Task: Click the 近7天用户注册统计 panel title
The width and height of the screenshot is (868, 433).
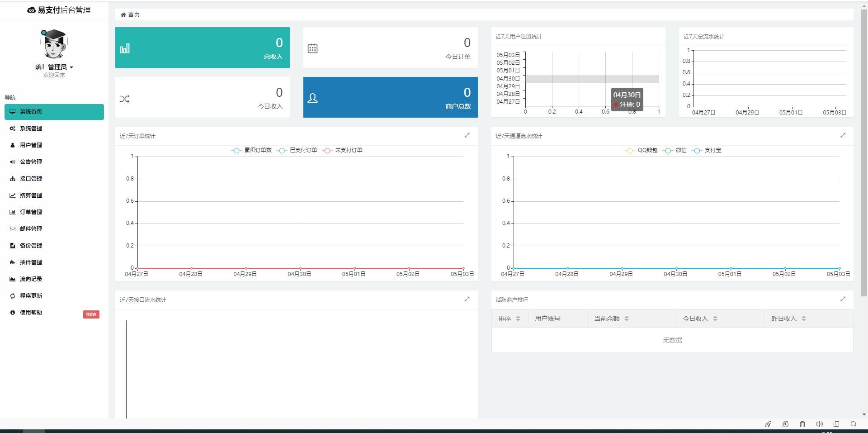Action: [519, 37]
